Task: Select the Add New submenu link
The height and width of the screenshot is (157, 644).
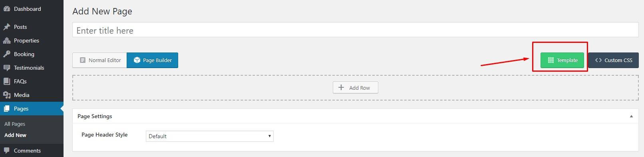Action: (15, 135)
